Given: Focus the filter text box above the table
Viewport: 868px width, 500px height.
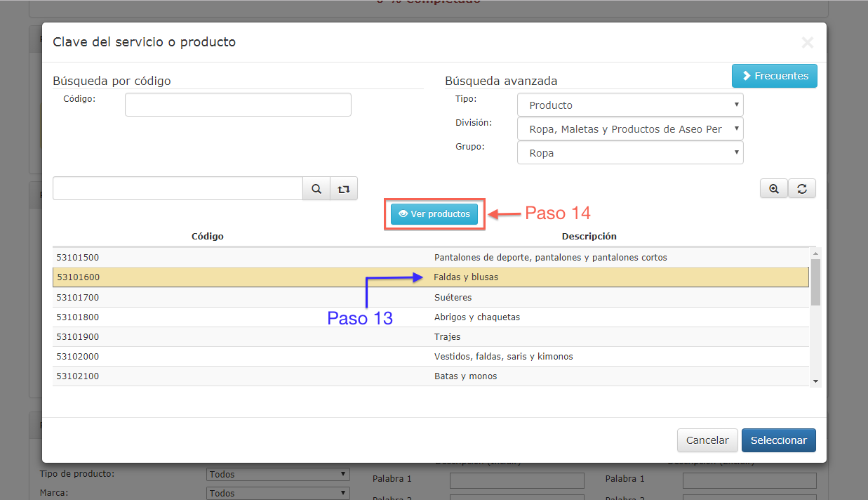Looking at the screenshot, I should 178,189.
